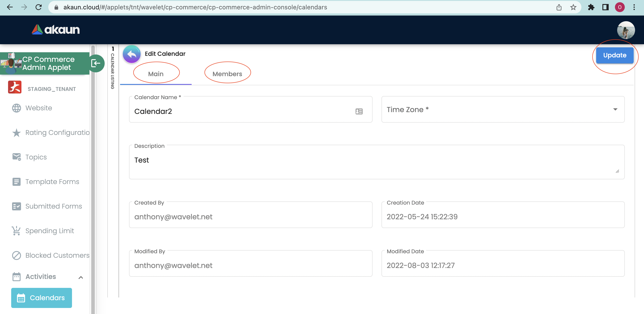
Task: Open Spending Limit cart item
Action: 49,231
